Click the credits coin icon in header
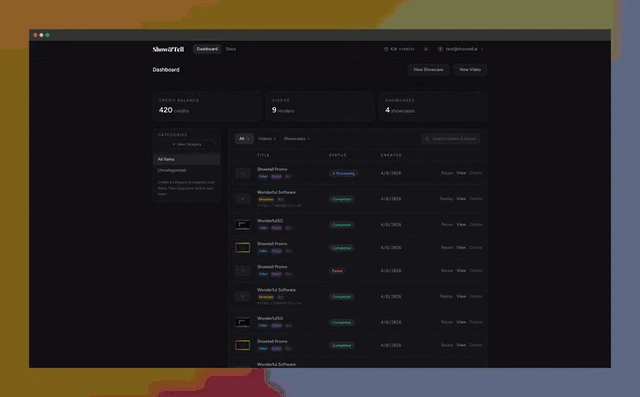 pos(386,49)
